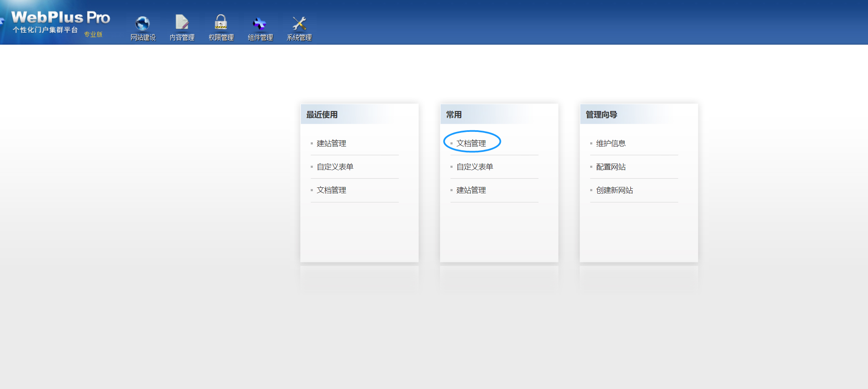Select 文档管理 in the 最近使用 list
Screen dimensions: 868x389
pyautogui.click(x=331, y=190)
